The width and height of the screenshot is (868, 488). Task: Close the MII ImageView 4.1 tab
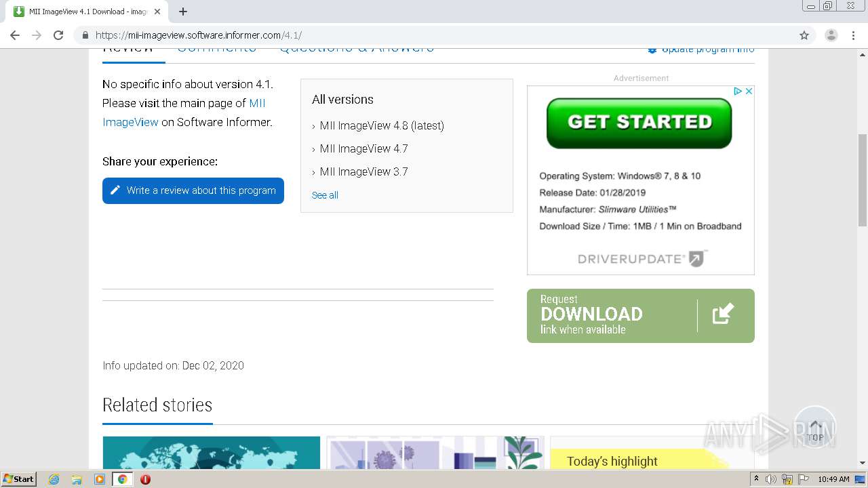point(157,12)
